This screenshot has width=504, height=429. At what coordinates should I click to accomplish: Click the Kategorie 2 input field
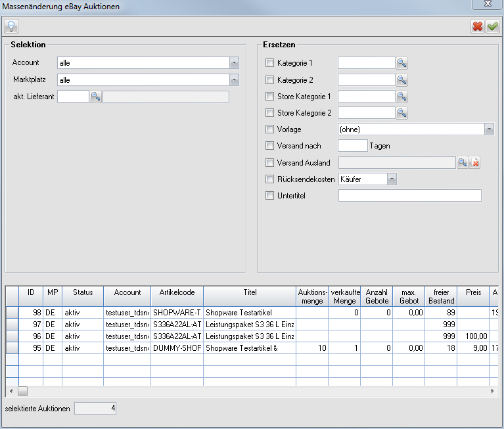pos(367,79)
